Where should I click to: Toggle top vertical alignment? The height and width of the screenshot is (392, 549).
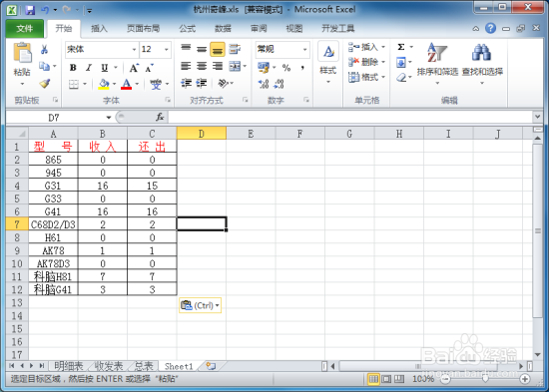point(186,49)
